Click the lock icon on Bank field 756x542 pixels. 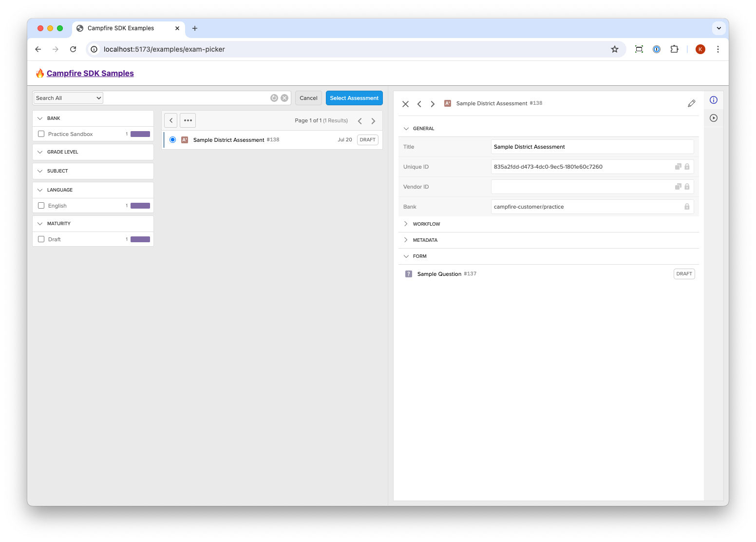[x=687, y=207]
